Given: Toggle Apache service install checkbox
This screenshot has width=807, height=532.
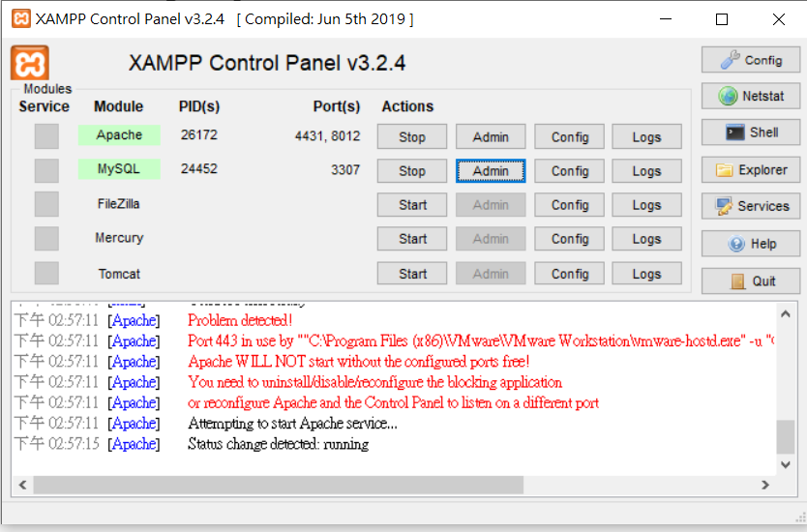Looking at the screenshot, I should pyautogui.click(x=46, y=136).
